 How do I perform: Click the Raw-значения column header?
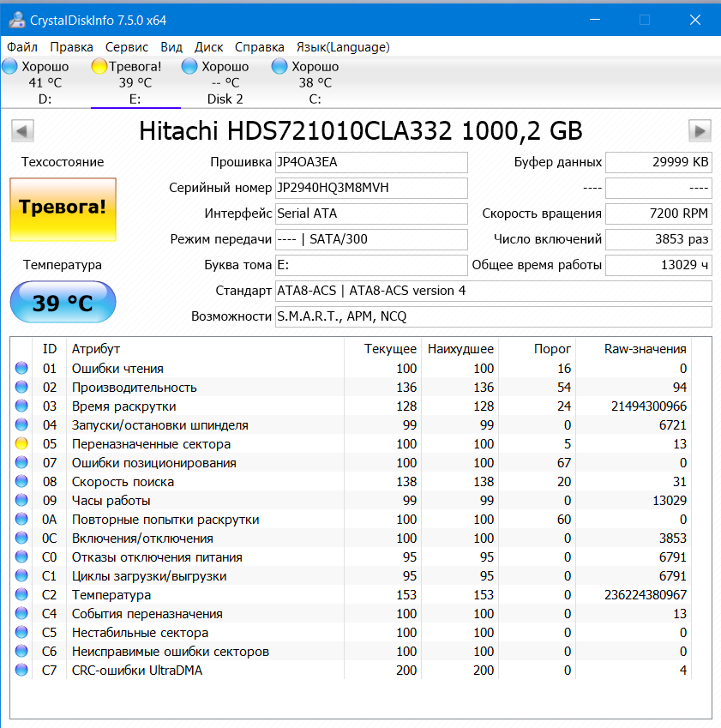645,349
